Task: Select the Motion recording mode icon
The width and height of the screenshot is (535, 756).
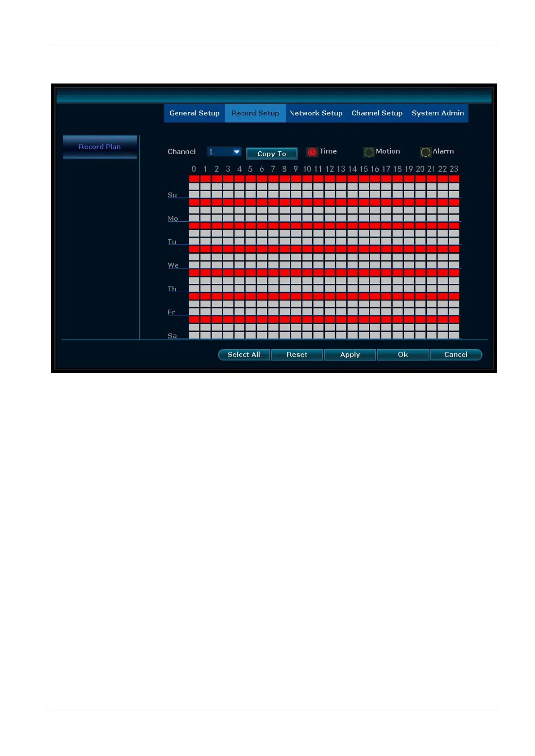Action: pos(369,152)
